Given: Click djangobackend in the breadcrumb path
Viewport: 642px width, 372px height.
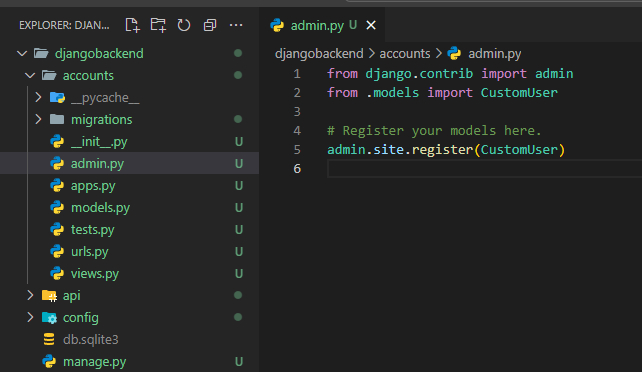Looking at the screenshot, I should (x=319, y=54).
